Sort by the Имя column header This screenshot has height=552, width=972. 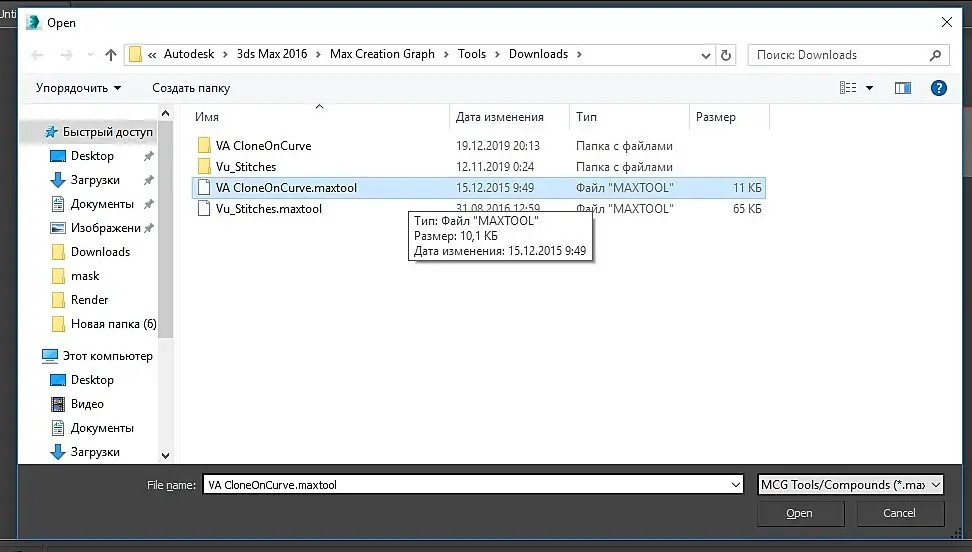320,117
